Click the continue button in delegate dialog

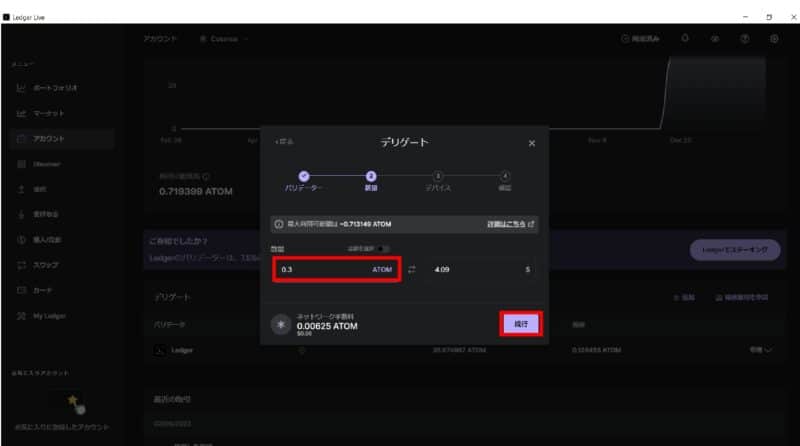[520, 323]
